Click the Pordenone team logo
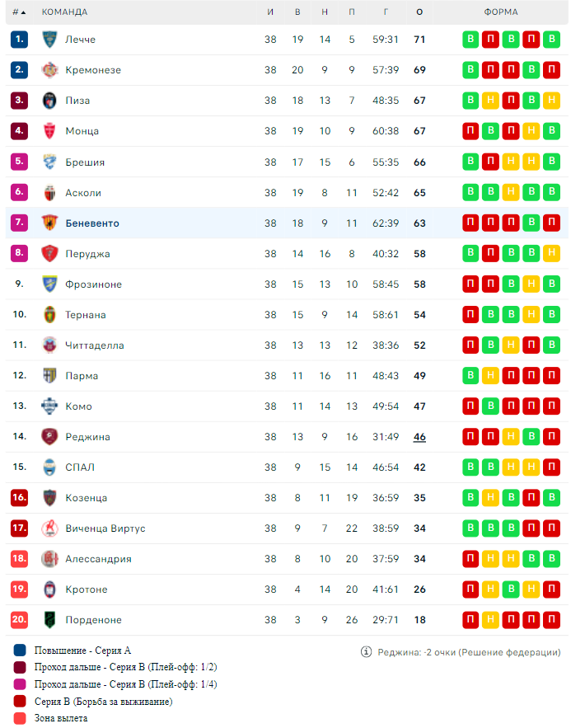Screen dimensions: 571x728 [49, 620]
